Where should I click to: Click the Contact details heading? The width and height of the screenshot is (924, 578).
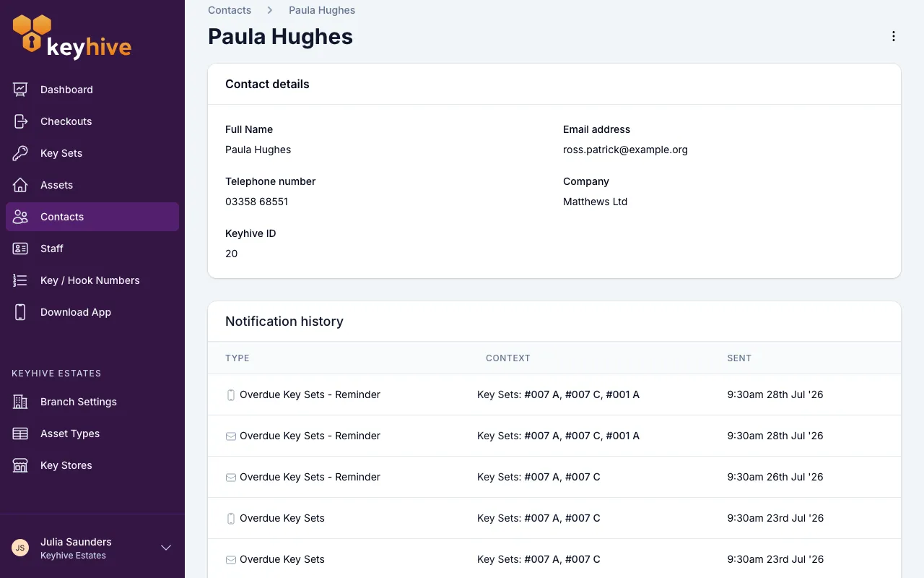(x=267, y=84)
